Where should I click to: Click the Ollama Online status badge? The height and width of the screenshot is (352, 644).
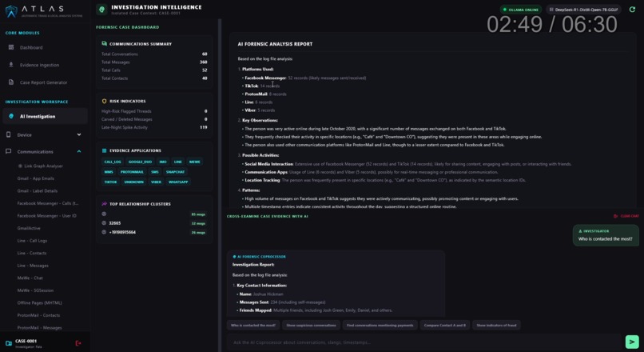[521, 10]
